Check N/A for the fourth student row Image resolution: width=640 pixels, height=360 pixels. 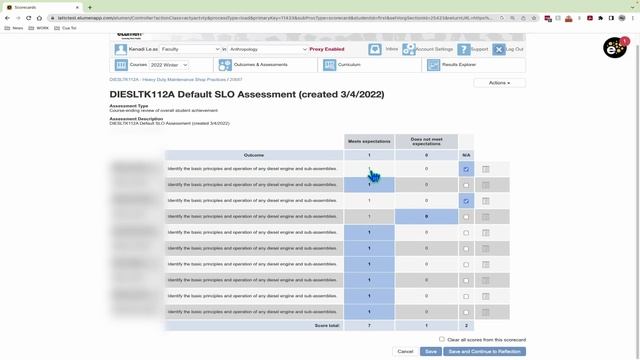[x=466, y=217]
